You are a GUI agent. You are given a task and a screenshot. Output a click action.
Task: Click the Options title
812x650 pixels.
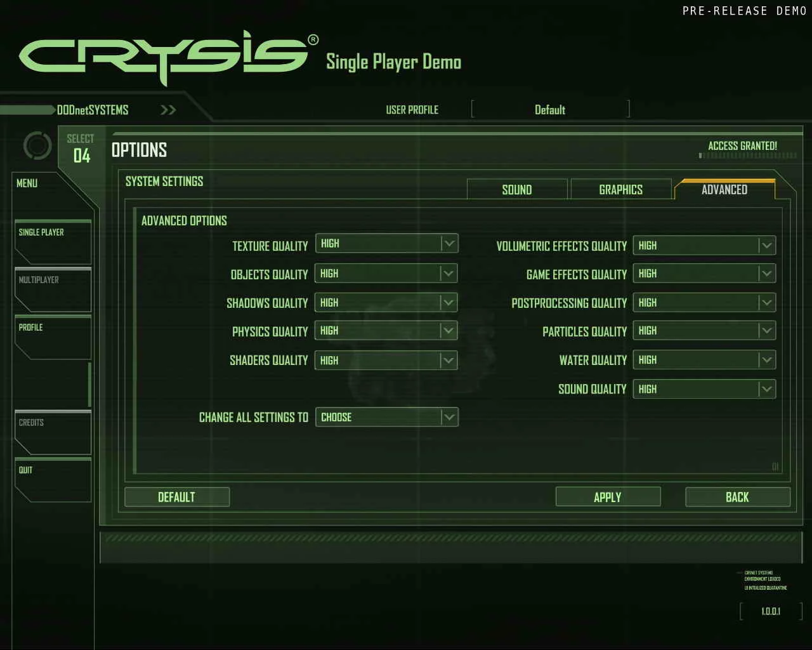coord(139,150)
